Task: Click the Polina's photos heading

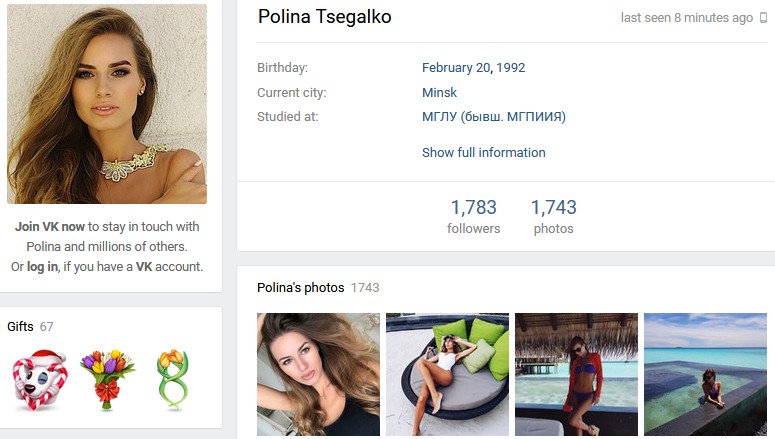Action: click(300, 288)
